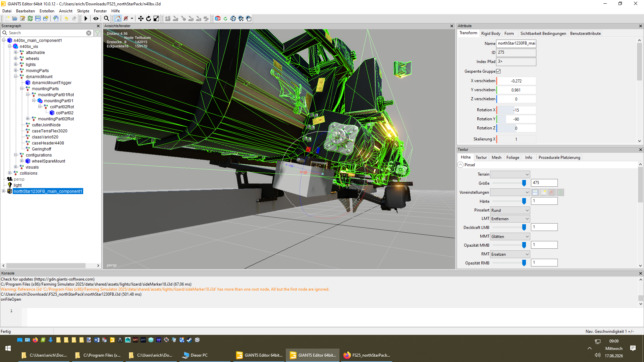Open the Windows Start menu
Viewport: 644px width, 362px height.
tap(8, 348)
